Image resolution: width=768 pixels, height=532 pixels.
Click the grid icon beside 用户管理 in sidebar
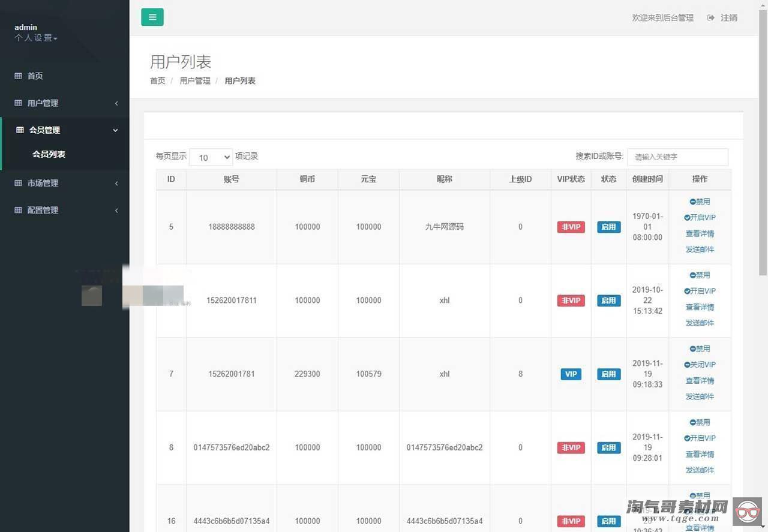[x=18, y=103]
